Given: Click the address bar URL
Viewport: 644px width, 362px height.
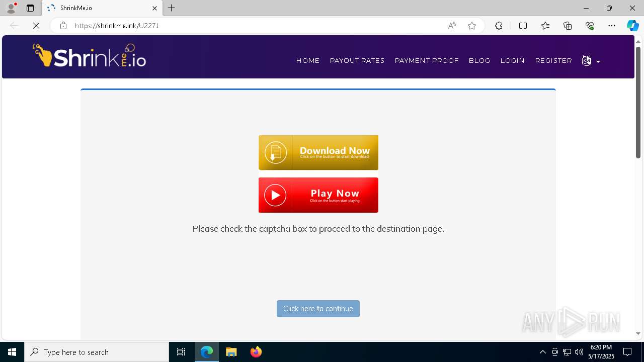Looking at the screenshot, I should tap(117, 26).
